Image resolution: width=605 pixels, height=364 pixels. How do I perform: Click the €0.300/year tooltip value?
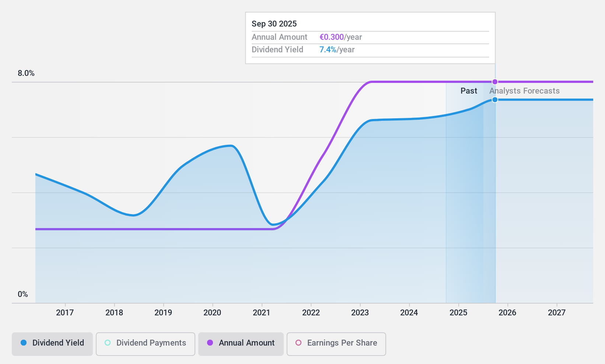(341, 37)
